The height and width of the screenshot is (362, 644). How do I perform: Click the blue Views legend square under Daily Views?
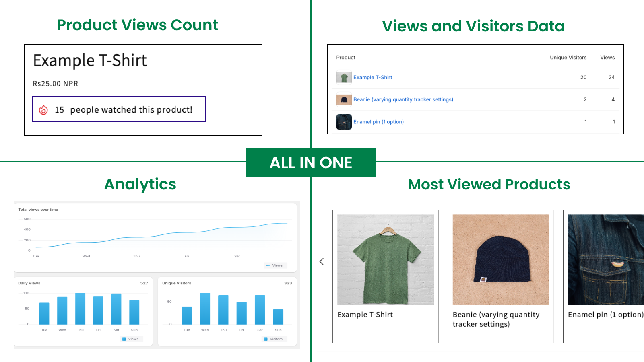124,339
